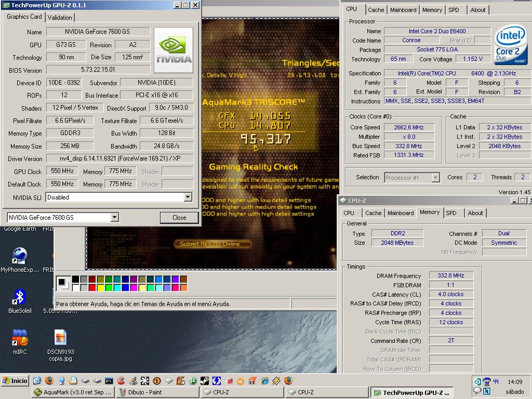Select the white swatch in Paint palette
Screen dimensions: 532x399
click(x=75, y=288)
